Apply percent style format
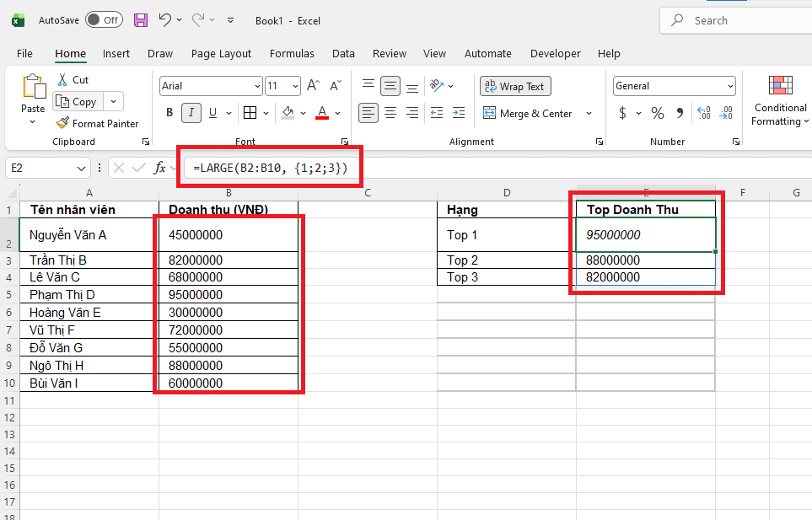 point(658,113)
